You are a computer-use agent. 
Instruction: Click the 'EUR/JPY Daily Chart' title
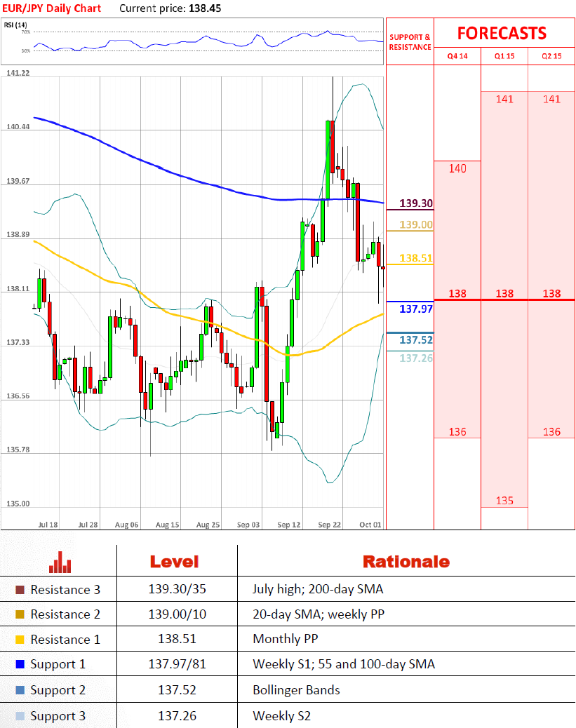(x=51, y=8)
